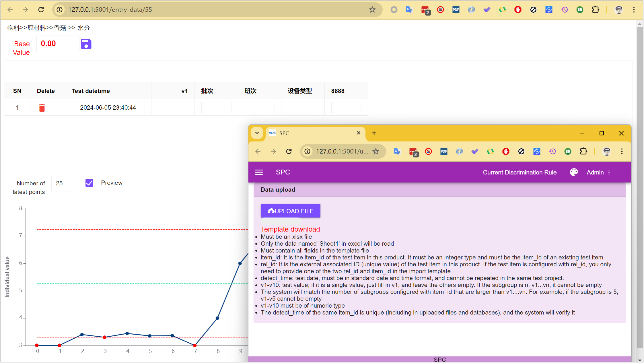
Task: Expand the tab search dropdown in SPC popup
Action: pos(257,133)
